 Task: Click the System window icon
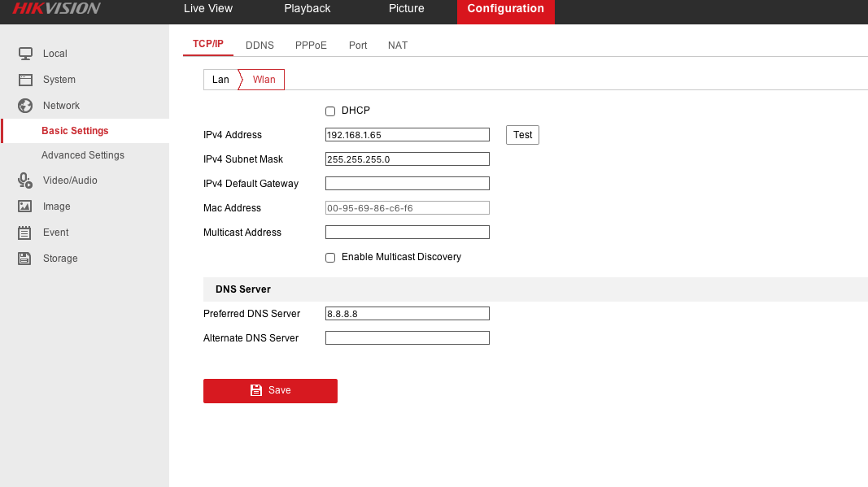[x=25, y=80]
